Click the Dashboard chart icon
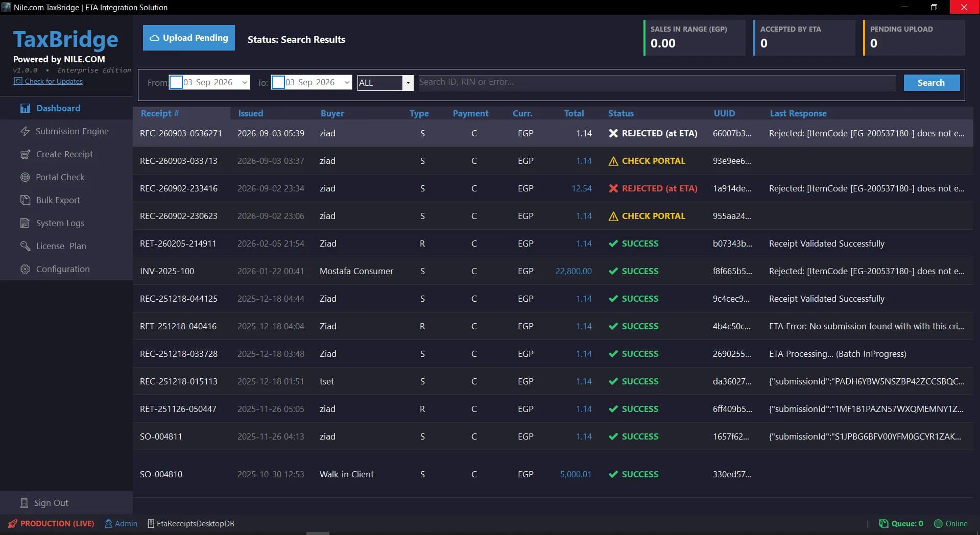This screenshot has height=535, width=980. [x=25, y=108]
